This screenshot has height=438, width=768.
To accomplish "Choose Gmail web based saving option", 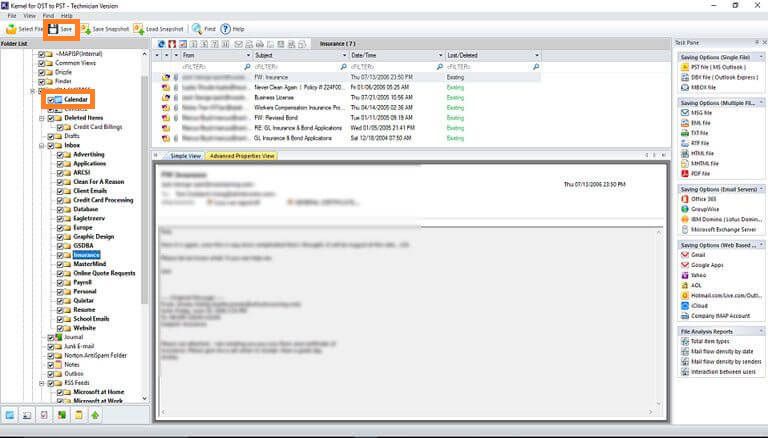I will point(693,255).
